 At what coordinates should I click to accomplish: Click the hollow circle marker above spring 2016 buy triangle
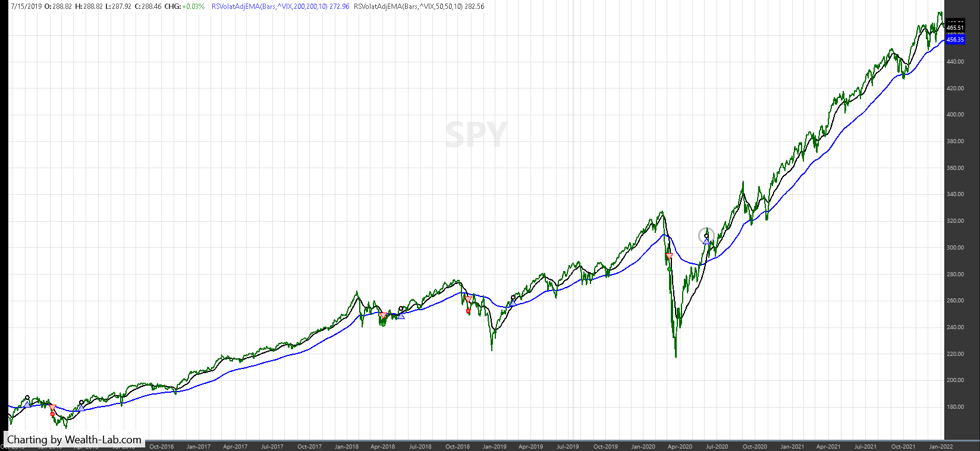[x=81, y=402]
